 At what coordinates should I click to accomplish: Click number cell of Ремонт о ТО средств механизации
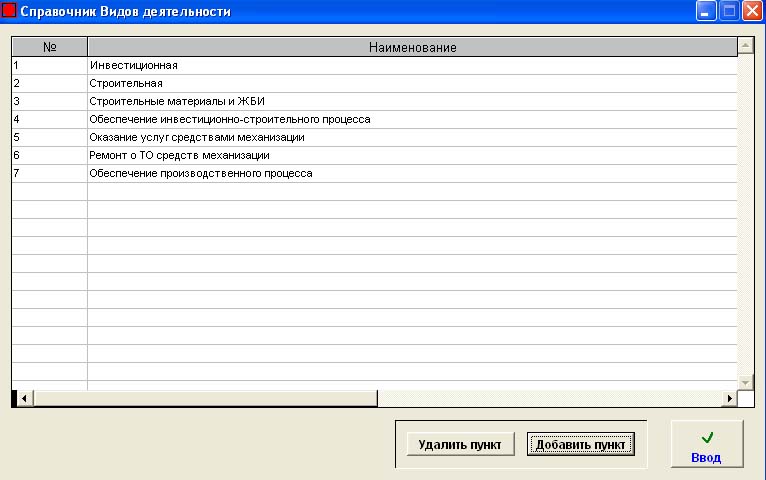(49, 156)
